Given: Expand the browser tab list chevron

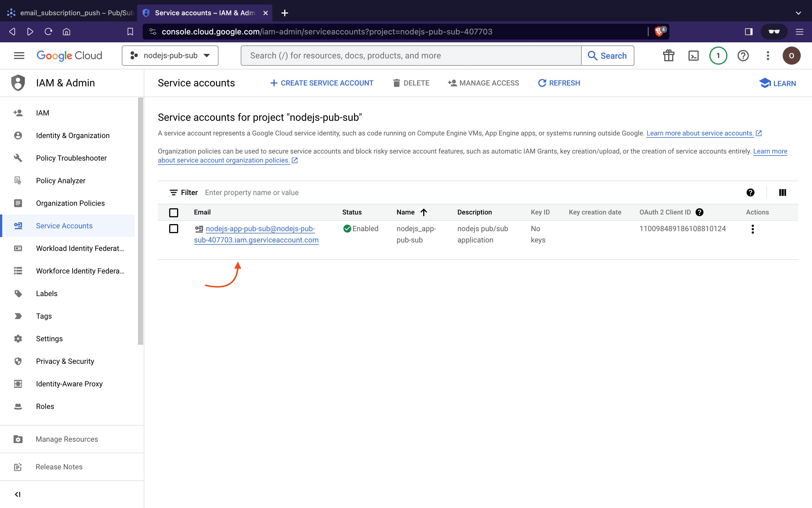Looking at the screenshot, I should pos(798,13).
